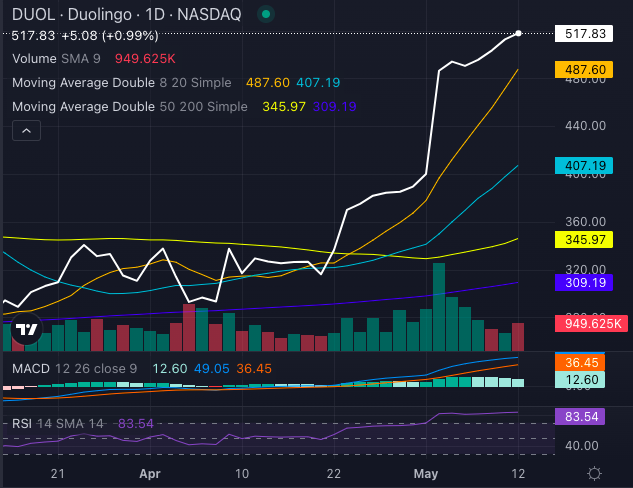Click the 517.83 current price label
This screenshot has height=488, width=633.
click(584, 34)
